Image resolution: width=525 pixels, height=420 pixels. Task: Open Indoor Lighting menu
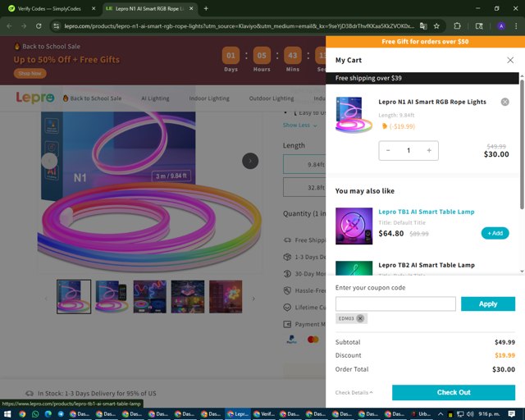tap(209, 98)
